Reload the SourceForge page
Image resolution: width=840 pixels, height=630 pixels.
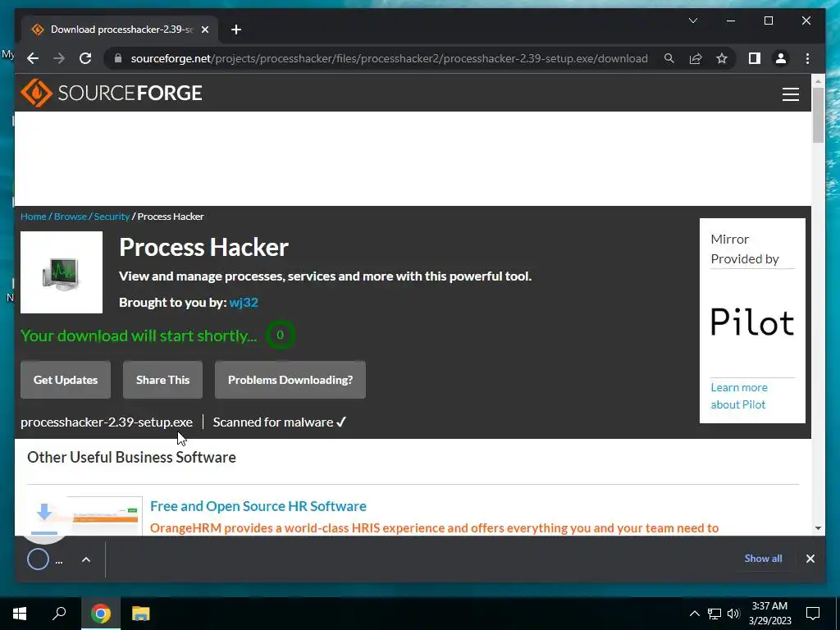[x=85, y=58]
